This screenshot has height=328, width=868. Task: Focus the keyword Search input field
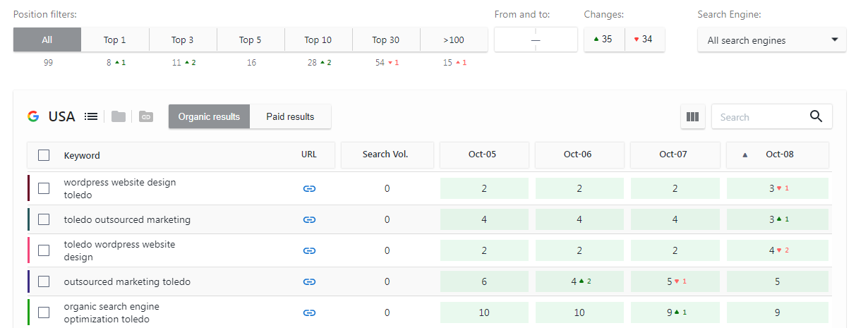click(761, 117)
